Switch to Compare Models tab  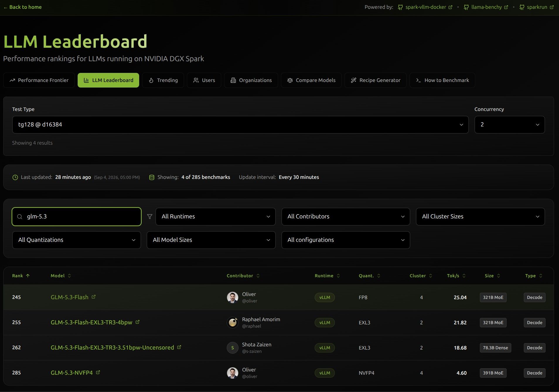311,80
